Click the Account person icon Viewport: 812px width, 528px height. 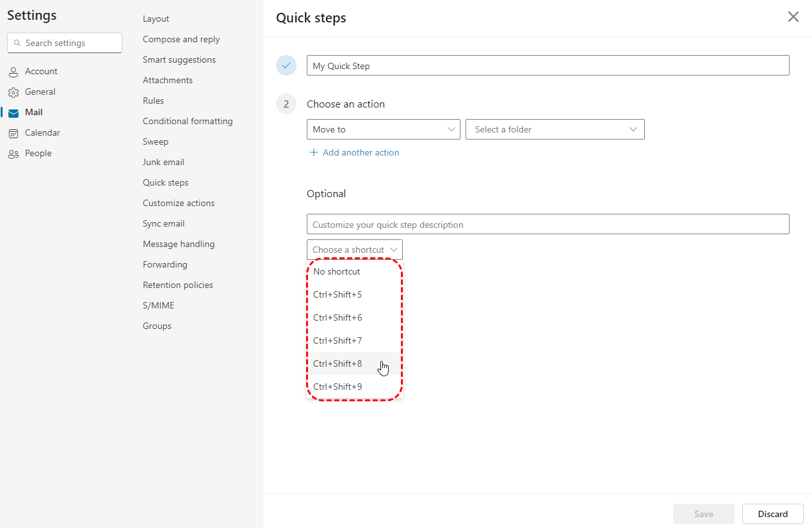coord(13,72)
